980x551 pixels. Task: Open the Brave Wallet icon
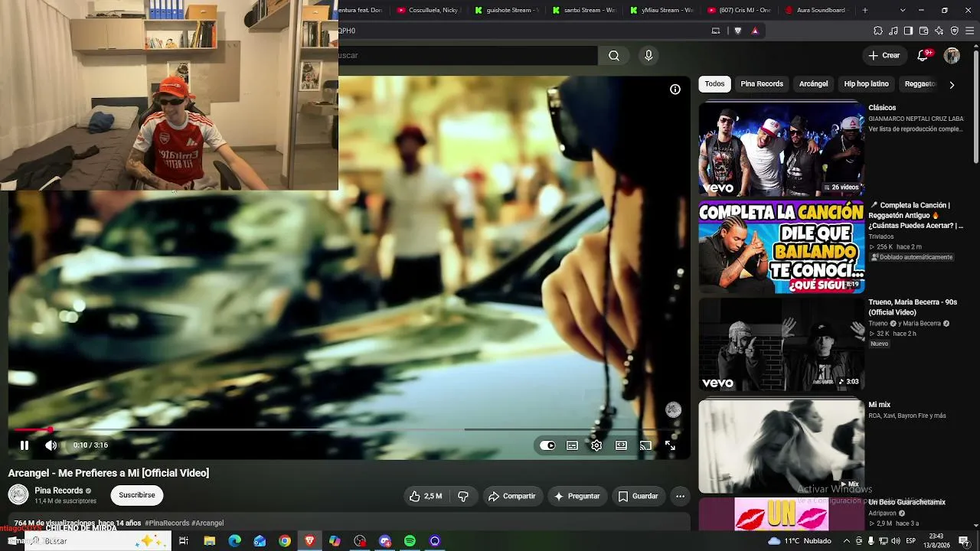(924, 31)
